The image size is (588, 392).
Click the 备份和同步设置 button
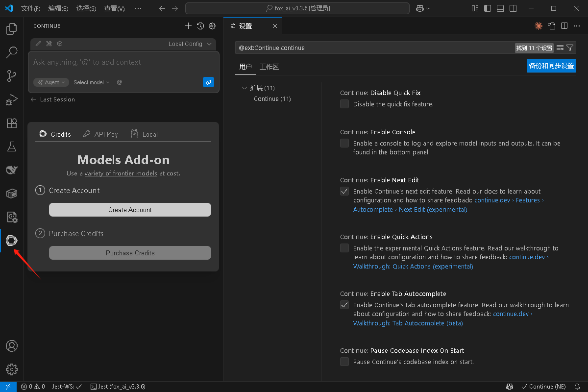pos(551,66)
